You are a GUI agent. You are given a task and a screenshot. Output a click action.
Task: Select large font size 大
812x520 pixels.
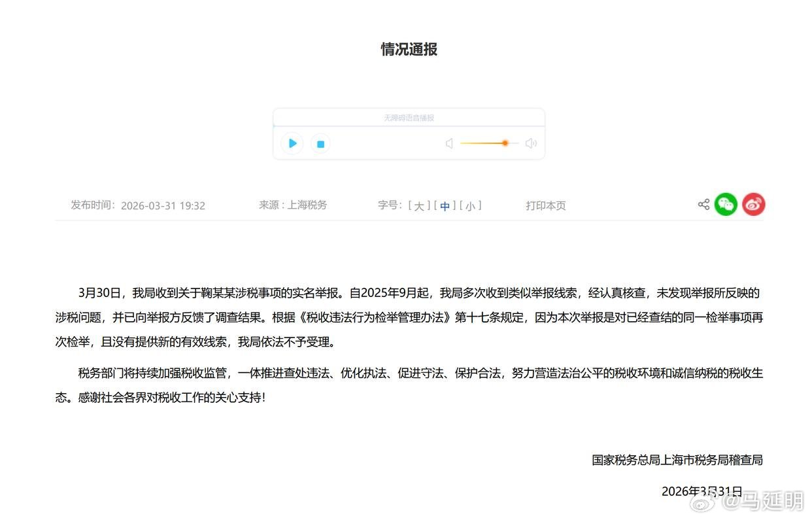420,205
